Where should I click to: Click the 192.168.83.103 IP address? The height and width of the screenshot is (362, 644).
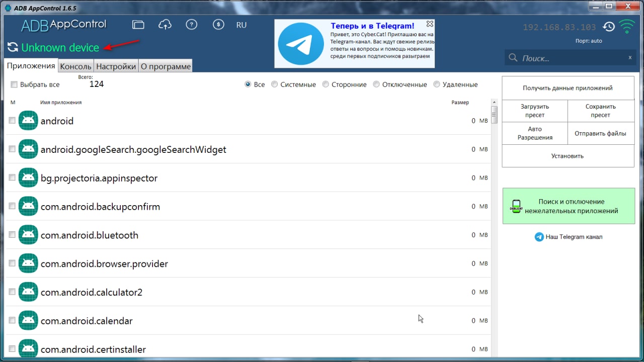559,27
